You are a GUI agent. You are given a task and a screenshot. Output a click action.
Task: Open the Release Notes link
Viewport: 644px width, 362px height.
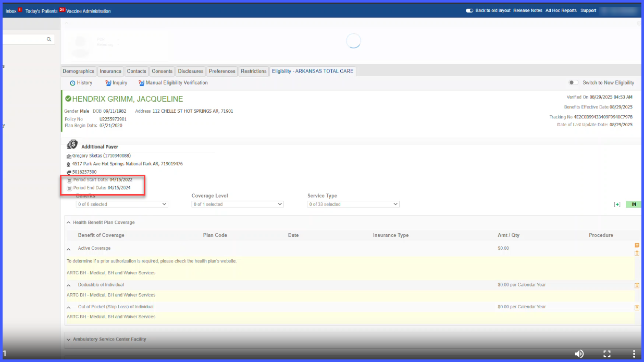(527, 10)
